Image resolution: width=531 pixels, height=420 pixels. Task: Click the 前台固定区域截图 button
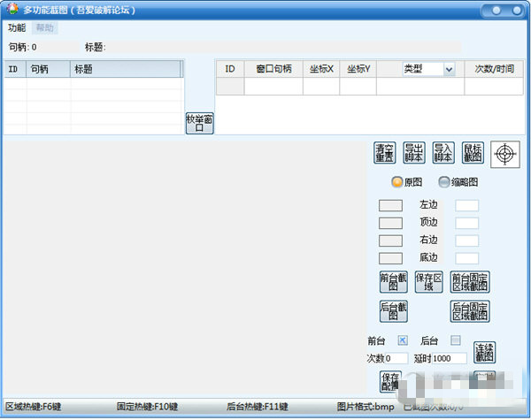coord(470,282)
